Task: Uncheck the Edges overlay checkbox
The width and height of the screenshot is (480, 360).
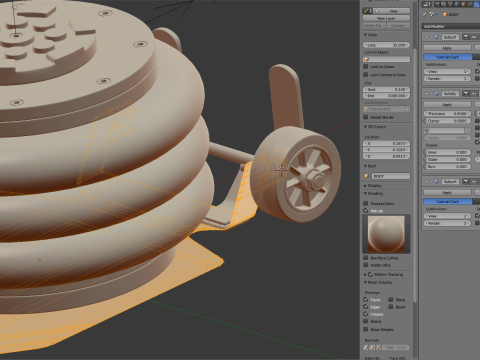Action: (366, 307)
